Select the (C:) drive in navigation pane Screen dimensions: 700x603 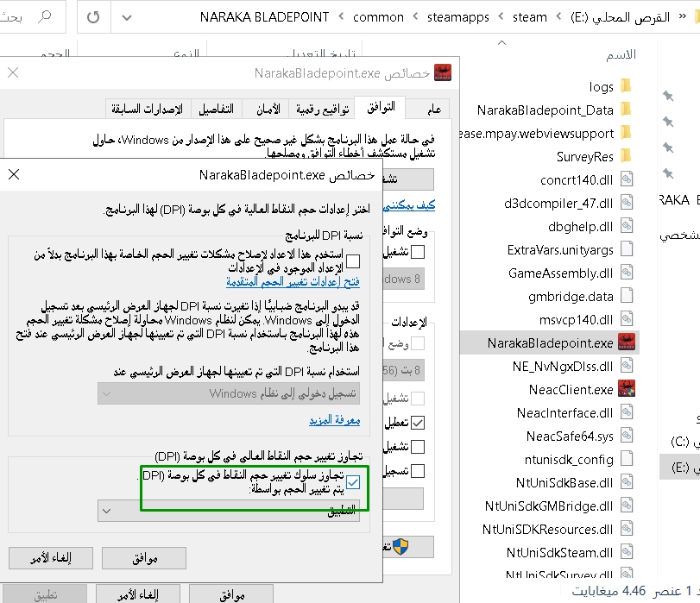680,442
